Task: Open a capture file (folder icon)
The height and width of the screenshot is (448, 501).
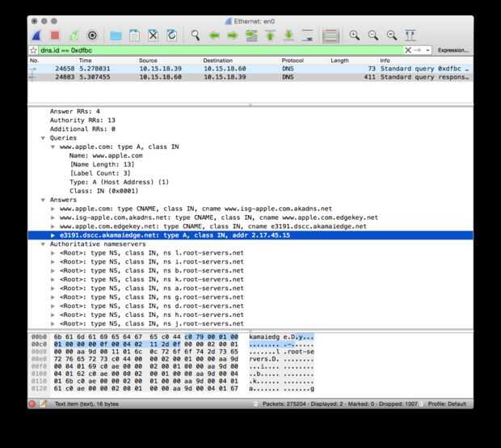Action: [116, 35]
